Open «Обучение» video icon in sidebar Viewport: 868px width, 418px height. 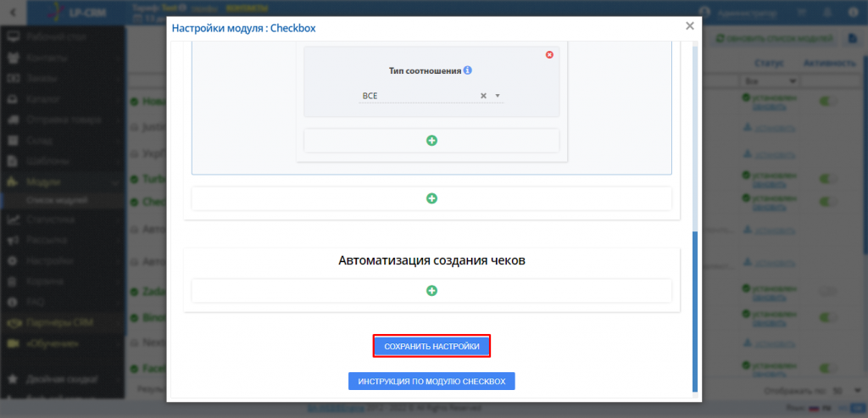[x=14, y=343]
